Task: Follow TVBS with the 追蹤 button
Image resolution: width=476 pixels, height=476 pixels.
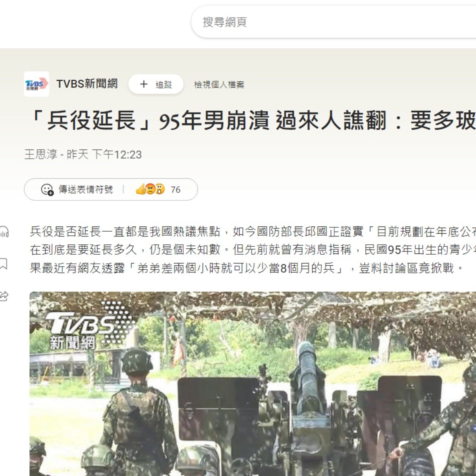Action: pyautogui.click(x=156, y=84)
